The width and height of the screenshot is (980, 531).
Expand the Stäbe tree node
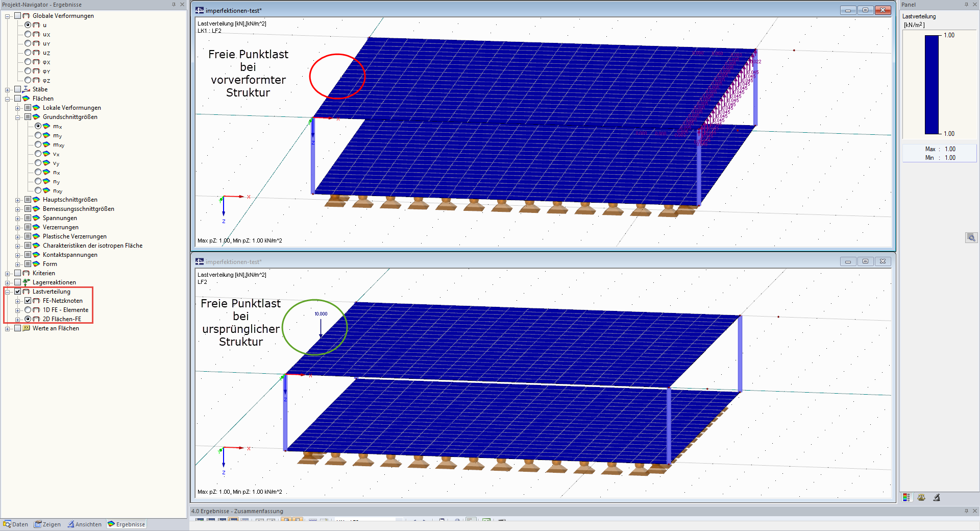7,89
